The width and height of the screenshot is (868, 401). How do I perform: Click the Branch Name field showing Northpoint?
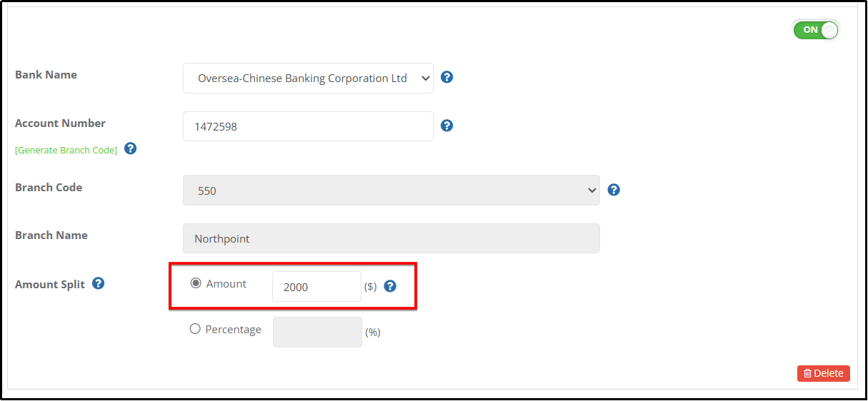pos(391,238)
